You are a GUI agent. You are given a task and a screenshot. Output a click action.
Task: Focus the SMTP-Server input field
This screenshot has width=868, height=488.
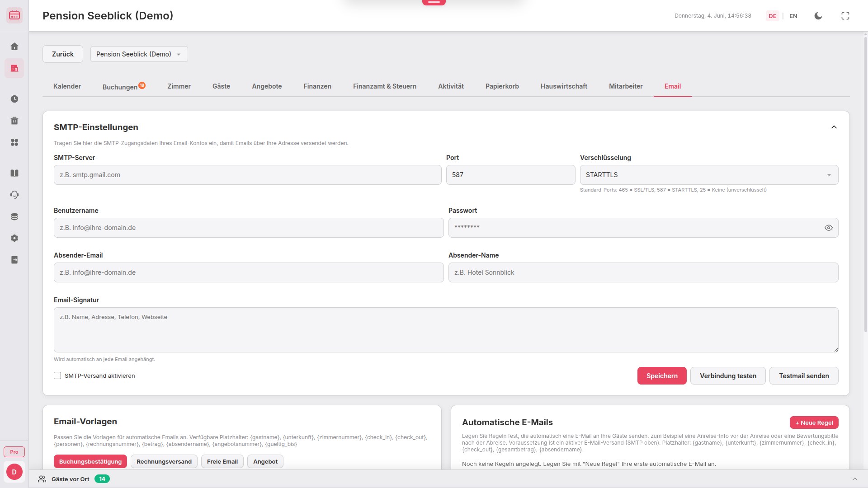coord(248,175)
